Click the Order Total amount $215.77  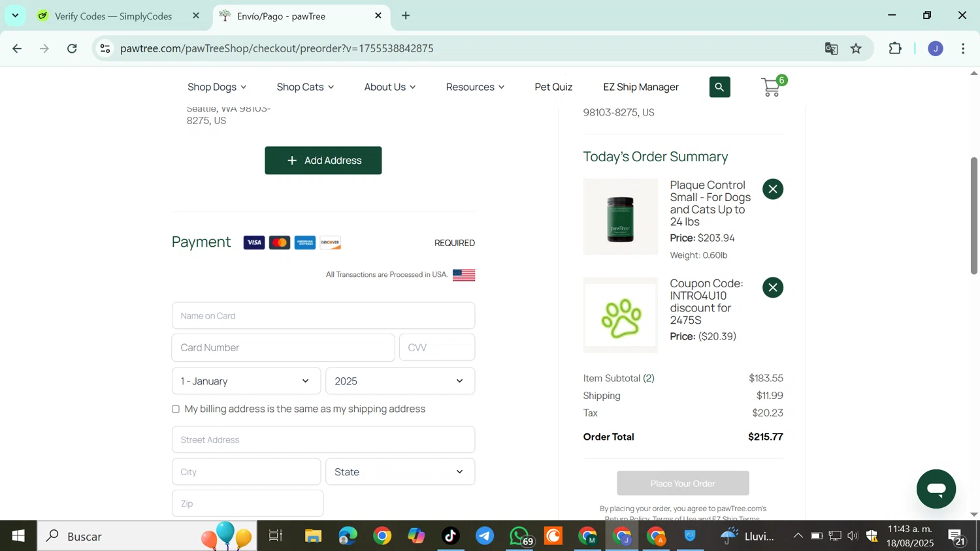[766, 437]
